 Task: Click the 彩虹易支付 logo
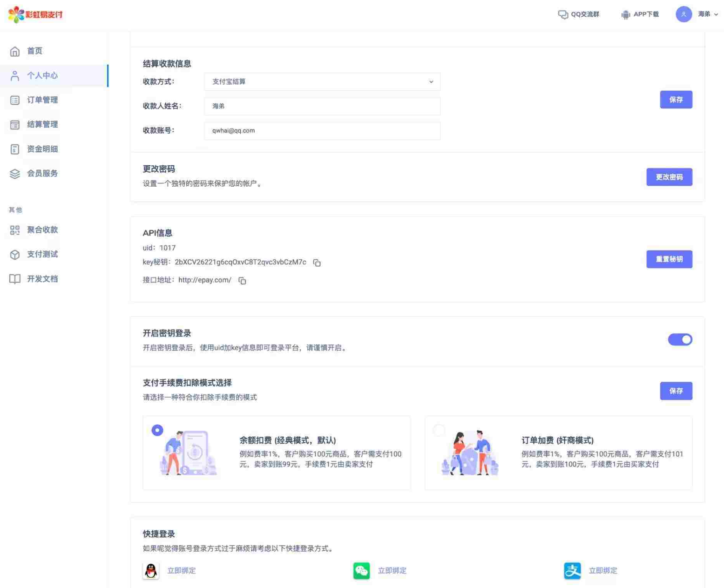(35, 14)
